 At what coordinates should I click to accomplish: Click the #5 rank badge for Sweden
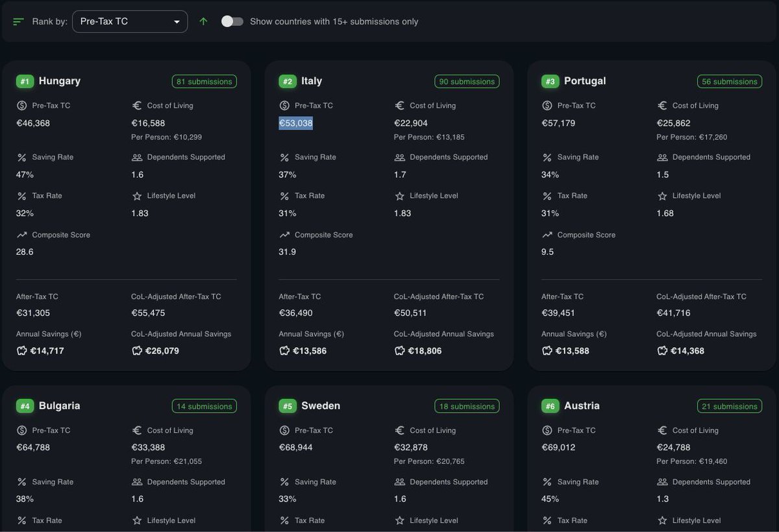288,406
